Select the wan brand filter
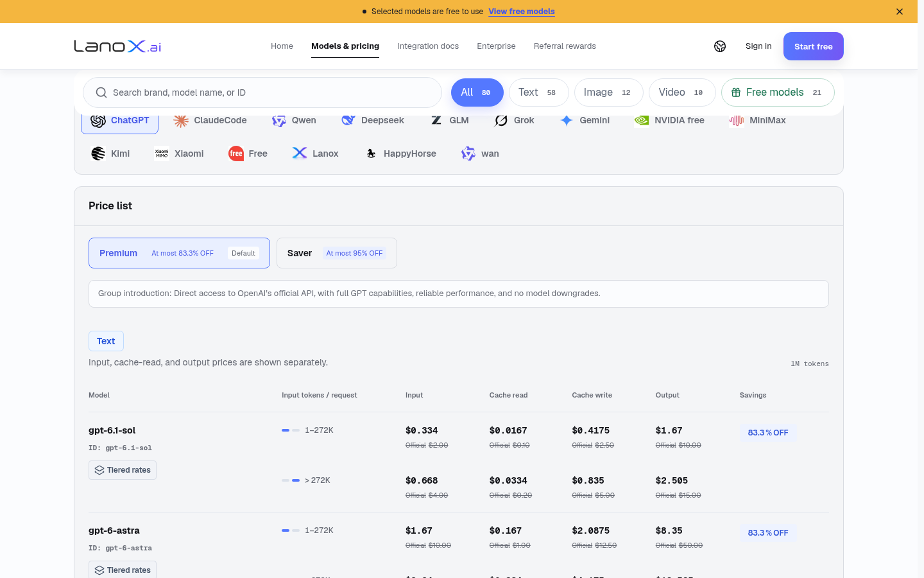 tap(480, 153)
